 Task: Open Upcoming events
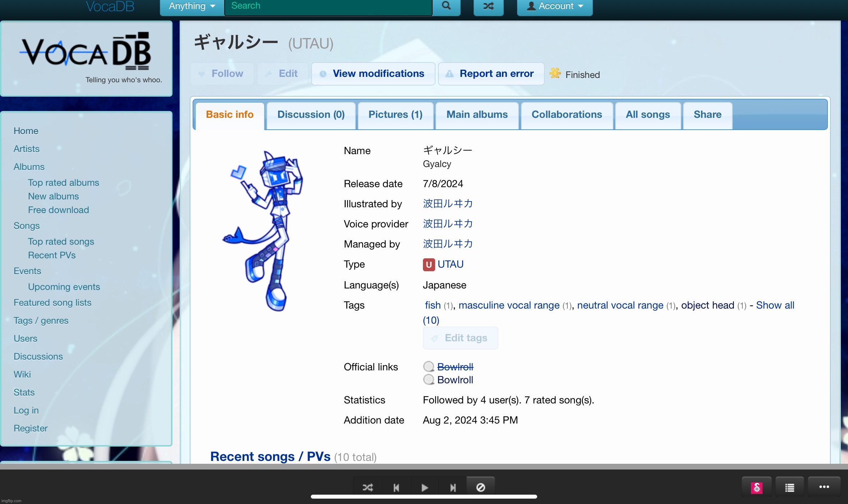(64, 287)
